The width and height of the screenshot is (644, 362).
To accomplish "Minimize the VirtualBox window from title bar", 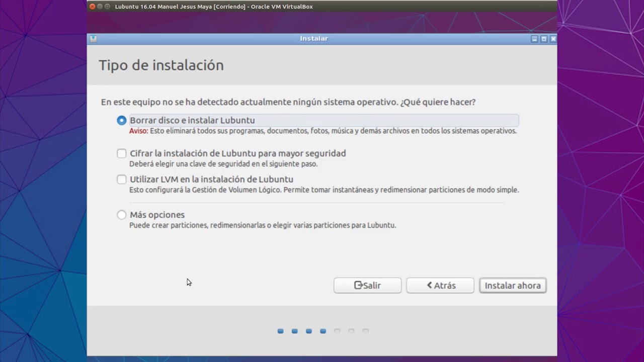I will click(x=100, y=7).
